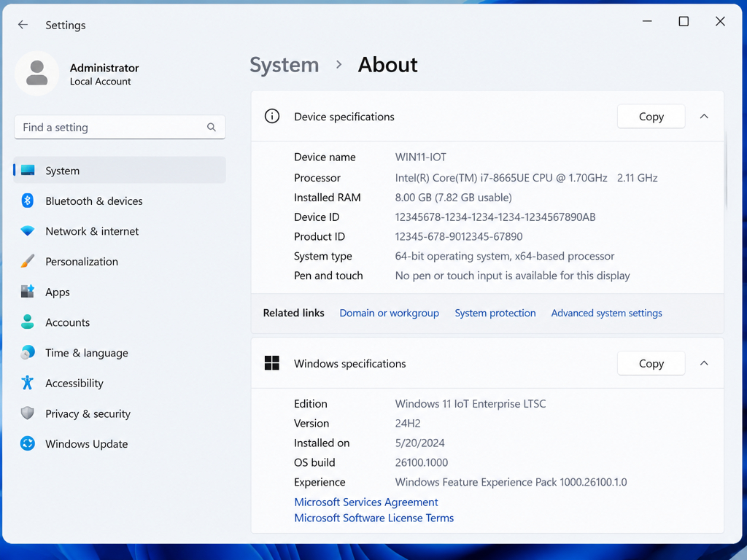Open Microsoft Services Agreement link
This screenshot has width=747, height=560.
point(366,502)
